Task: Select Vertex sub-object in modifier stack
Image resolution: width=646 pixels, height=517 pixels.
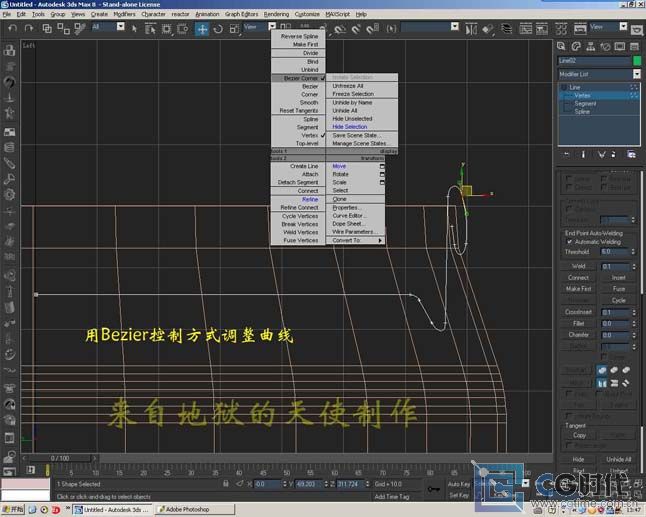Action: click(582, 96)
